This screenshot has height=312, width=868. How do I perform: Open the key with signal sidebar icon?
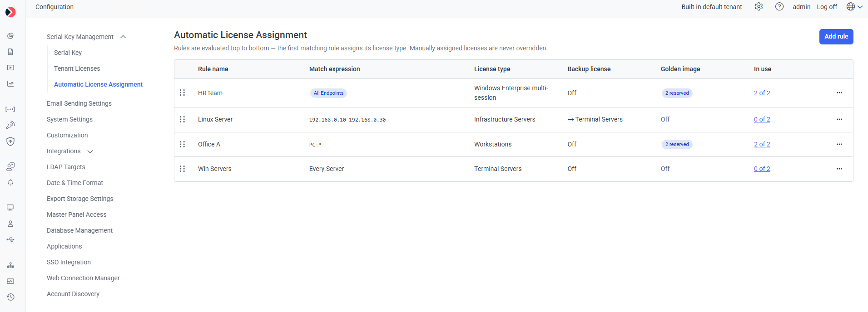(10, 125)
